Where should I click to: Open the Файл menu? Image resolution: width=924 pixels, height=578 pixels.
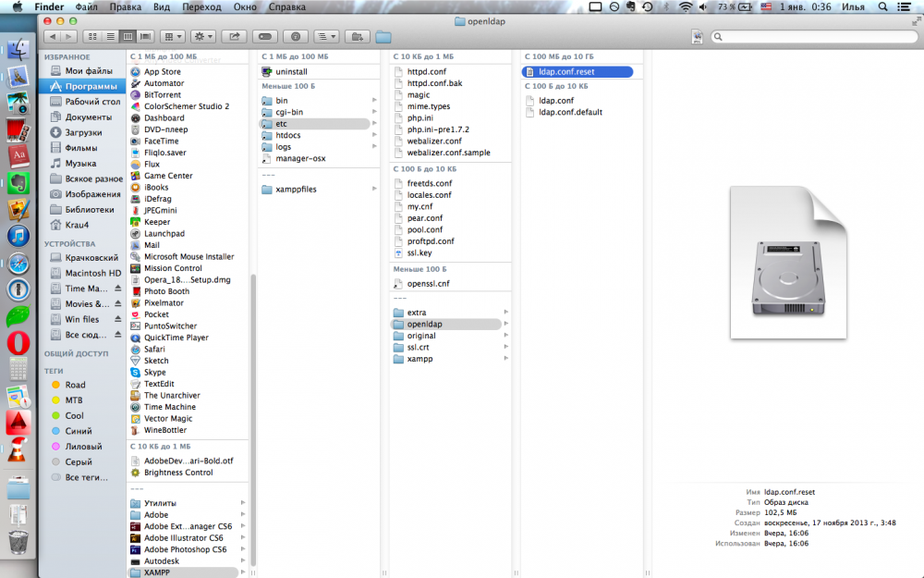tap(87, 6)
